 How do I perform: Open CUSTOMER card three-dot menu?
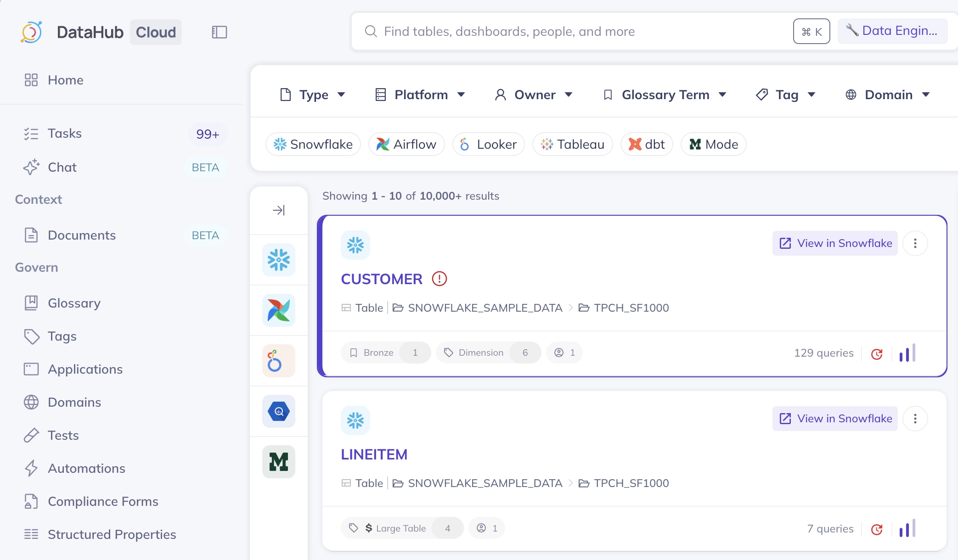tap(915, 243)
